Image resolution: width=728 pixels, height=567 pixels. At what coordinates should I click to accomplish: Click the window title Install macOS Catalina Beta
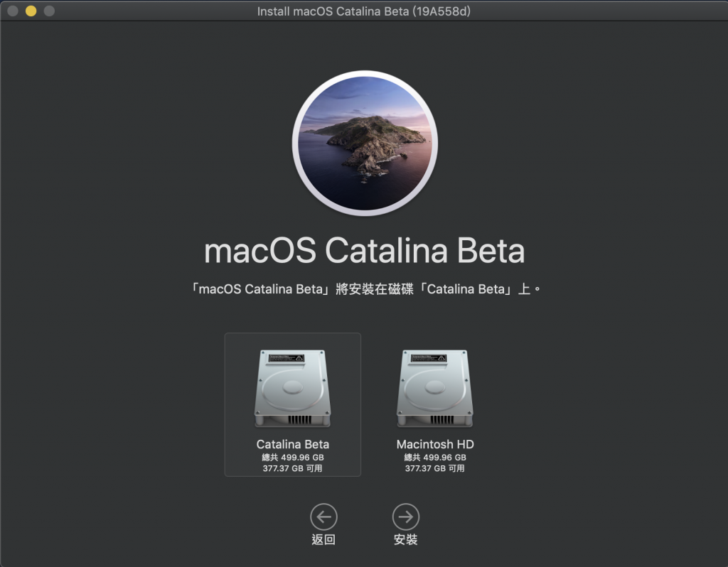(364, 11)
